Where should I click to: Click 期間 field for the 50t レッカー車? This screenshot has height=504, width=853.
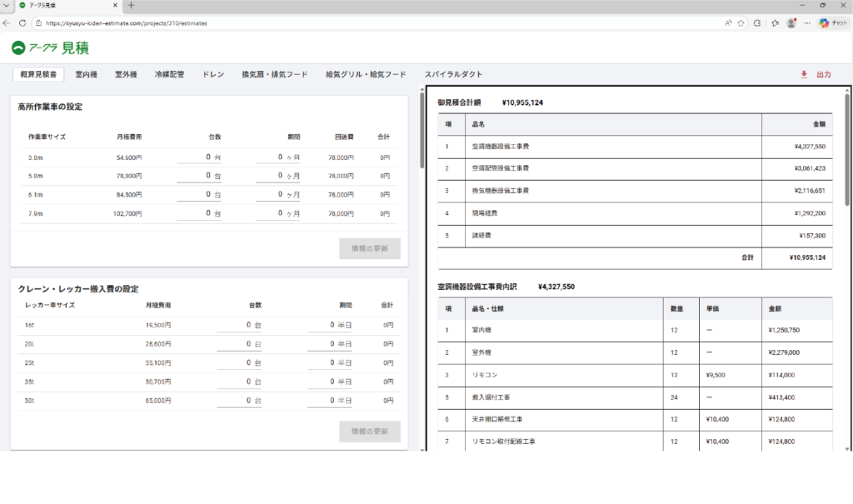[x=330, y=401]
